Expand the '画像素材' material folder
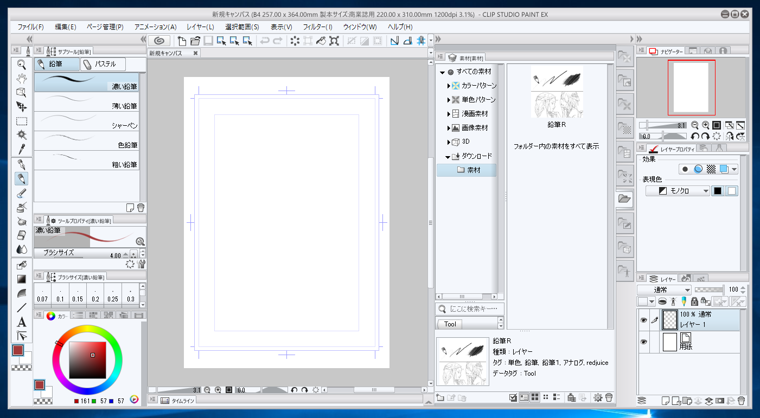Screen dimensions: 760x418 pos(449,128)
